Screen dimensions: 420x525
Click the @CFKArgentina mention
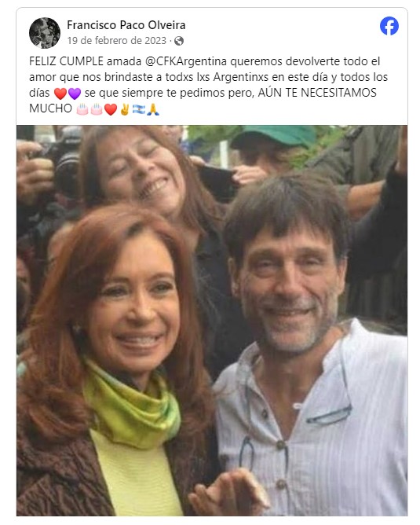(x=186, y=61)
